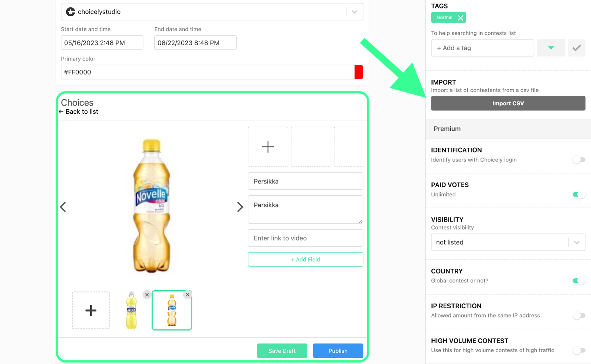The width and height of the screenshot is (591, 364).
Task: Click Publish button
Action: [338, 351]
